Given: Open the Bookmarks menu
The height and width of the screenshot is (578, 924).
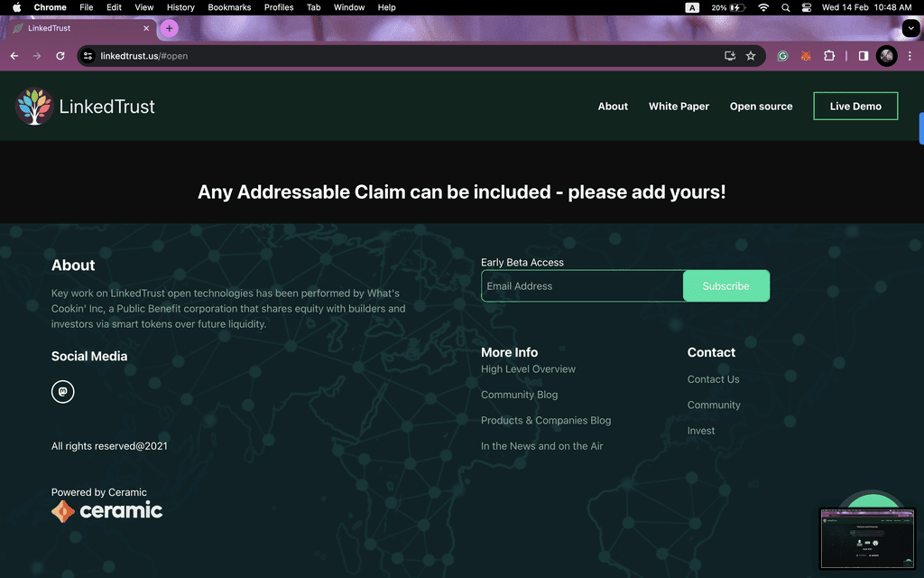Looking at the screenshot, I should coord(229,7).
